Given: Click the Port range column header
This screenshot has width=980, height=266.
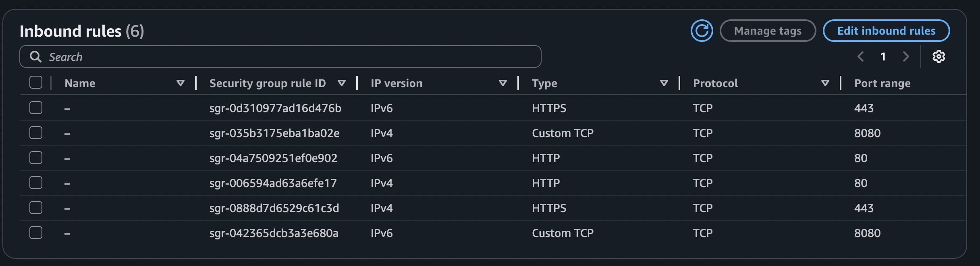Looking at the screenshot, I should point(882,83).
